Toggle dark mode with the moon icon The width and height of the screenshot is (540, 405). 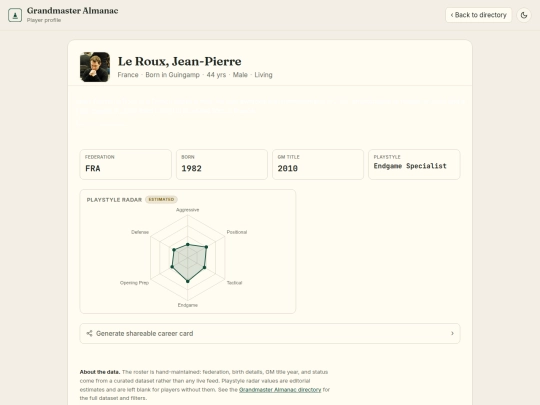pyautogui.click(x=524, y=15)
